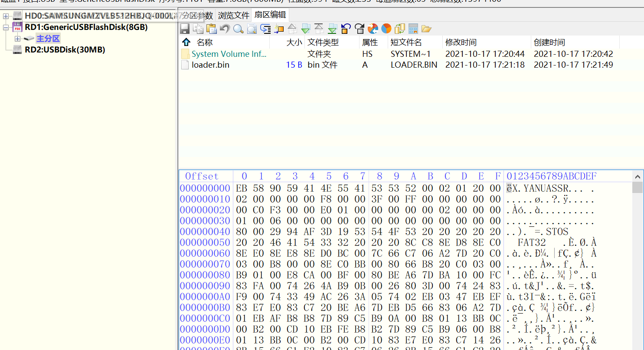The image size is (644, 350).
Task: Click the hex editor scroll-up arrow
Action: coord(637,177)
